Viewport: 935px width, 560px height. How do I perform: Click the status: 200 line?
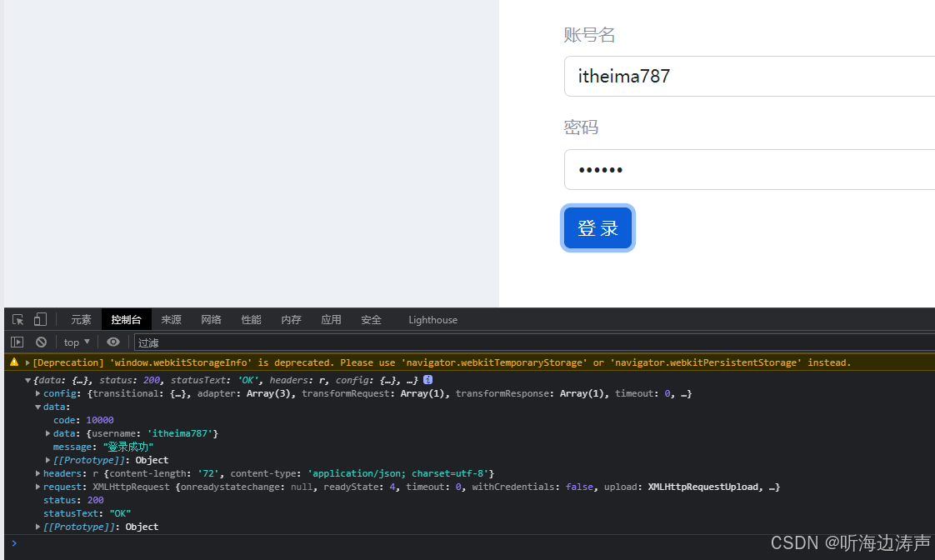point(73,500)
